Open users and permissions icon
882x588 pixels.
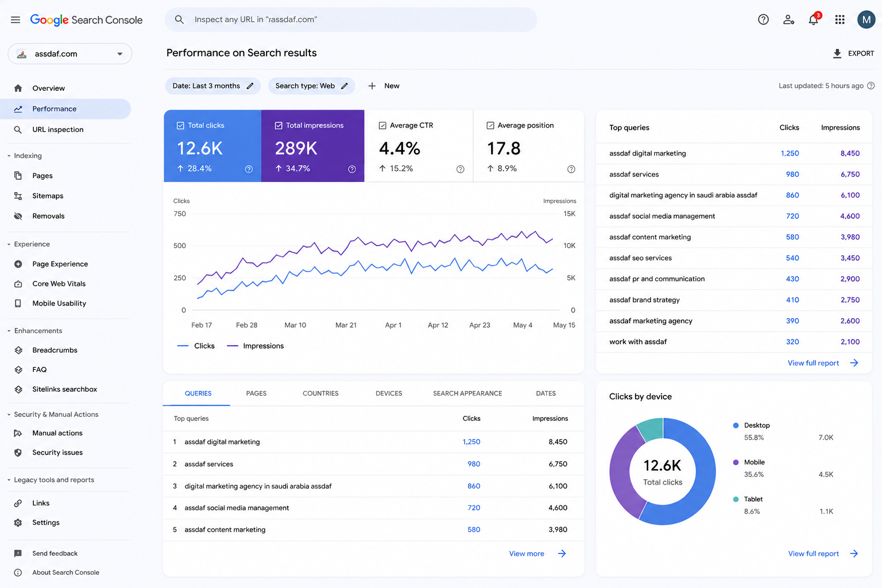(x=788, y=20)
